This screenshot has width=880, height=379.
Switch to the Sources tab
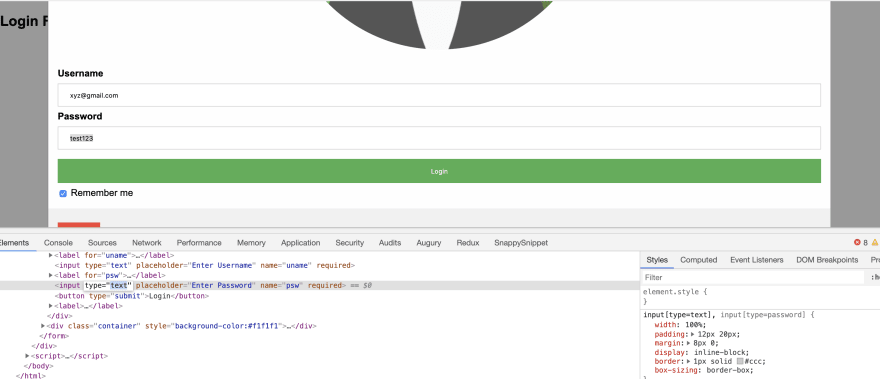[x=102, y=243]
